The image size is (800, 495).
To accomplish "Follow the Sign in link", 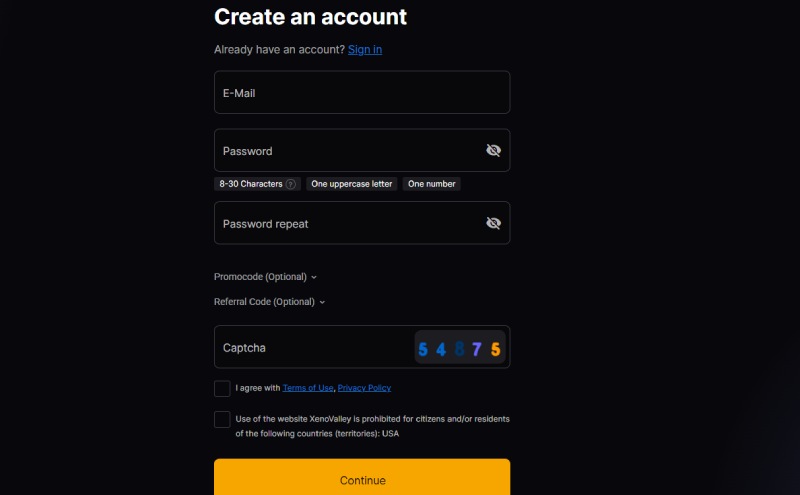I will (x=365, y=49).
